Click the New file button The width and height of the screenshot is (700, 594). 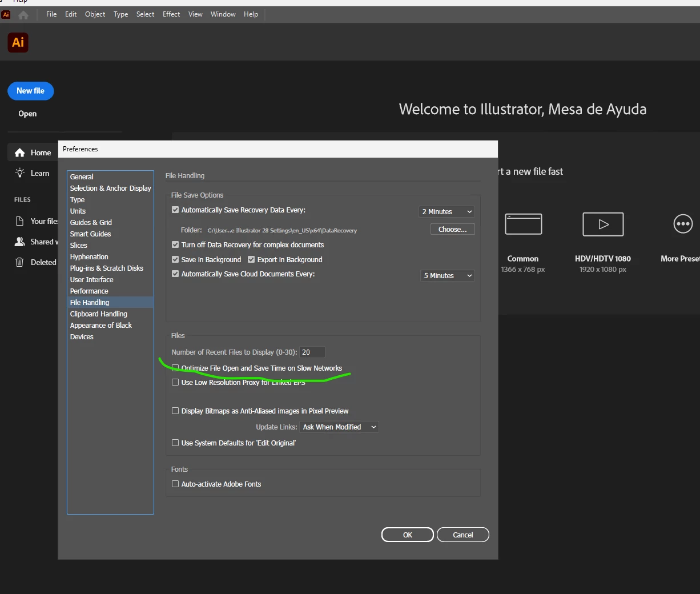click(30, 91)
